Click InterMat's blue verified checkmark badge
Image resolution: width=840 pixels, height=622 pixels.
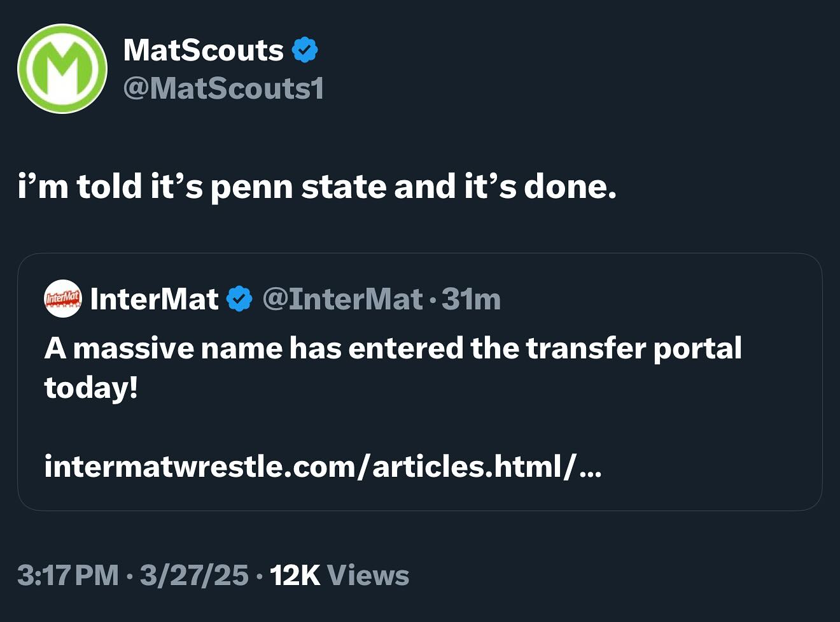[239, 299]
